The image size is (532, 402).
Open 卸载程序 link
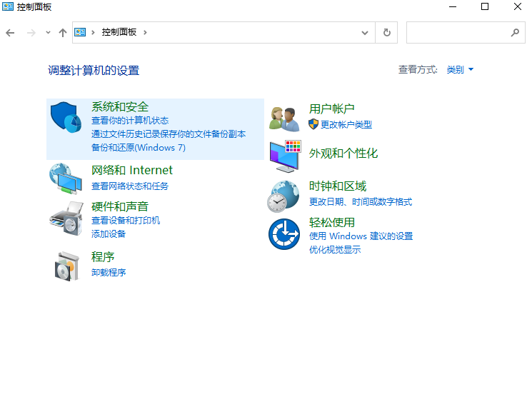click(x=109, y=272)
